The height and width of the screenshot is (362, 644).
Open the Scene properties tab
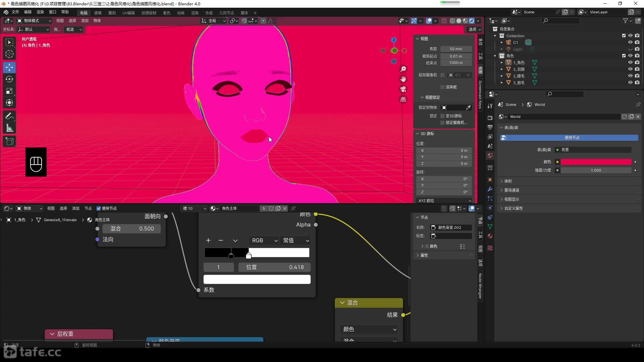tap(490, 146)
